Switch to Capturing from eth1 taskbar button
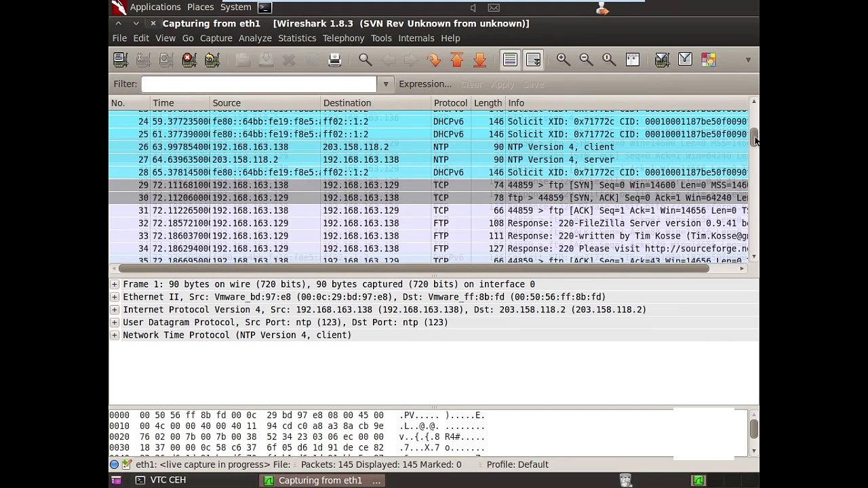Image resolution: width=868 pixels, height=488 pixels. pos(322,481)
